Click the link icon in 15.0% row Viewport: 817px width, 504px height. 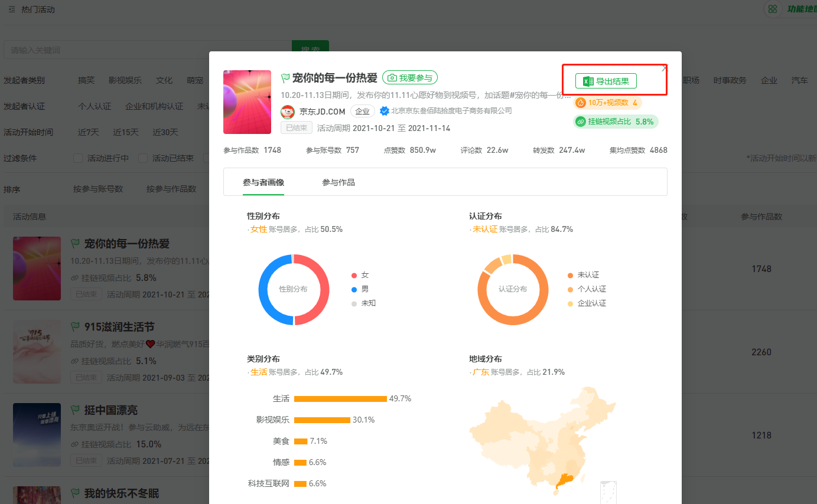(x=74, y=444)
